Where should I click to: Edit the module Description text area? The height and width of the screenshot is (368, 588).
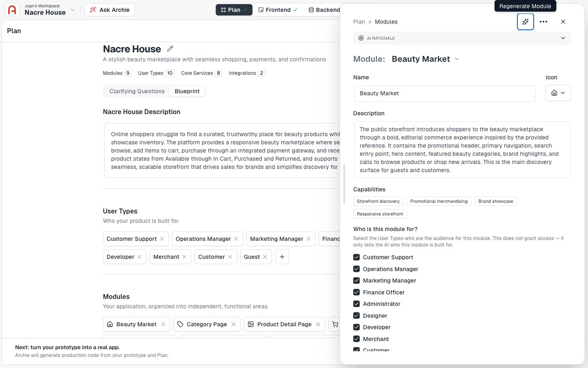(462, 150)
